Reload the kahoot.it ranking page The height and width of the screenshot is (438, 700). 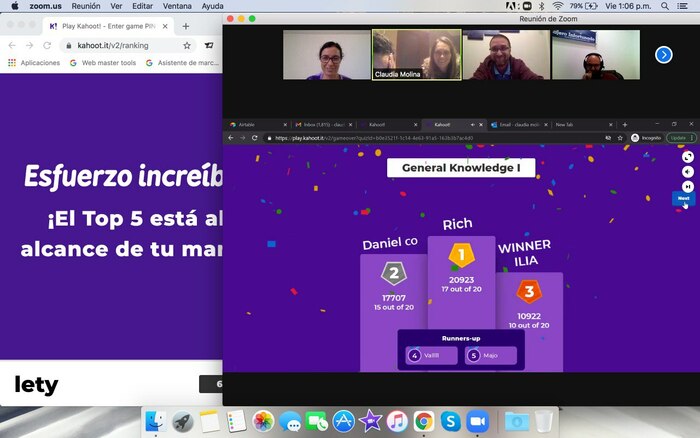click(47, 46)
